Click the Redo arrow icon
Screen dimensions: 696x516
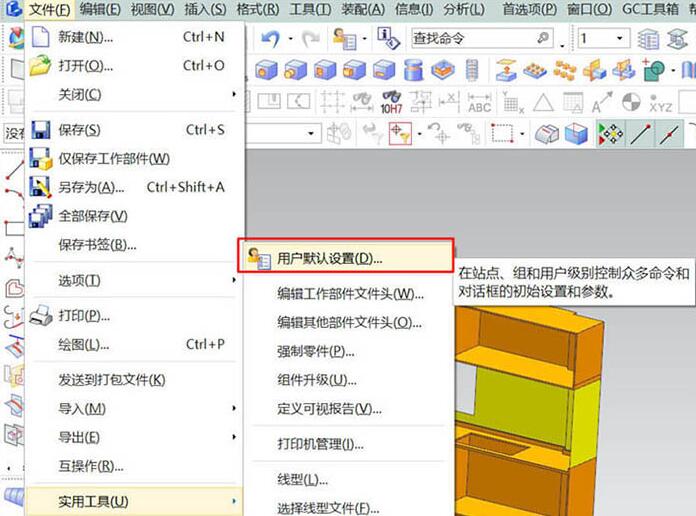click(x=310, y=39)
